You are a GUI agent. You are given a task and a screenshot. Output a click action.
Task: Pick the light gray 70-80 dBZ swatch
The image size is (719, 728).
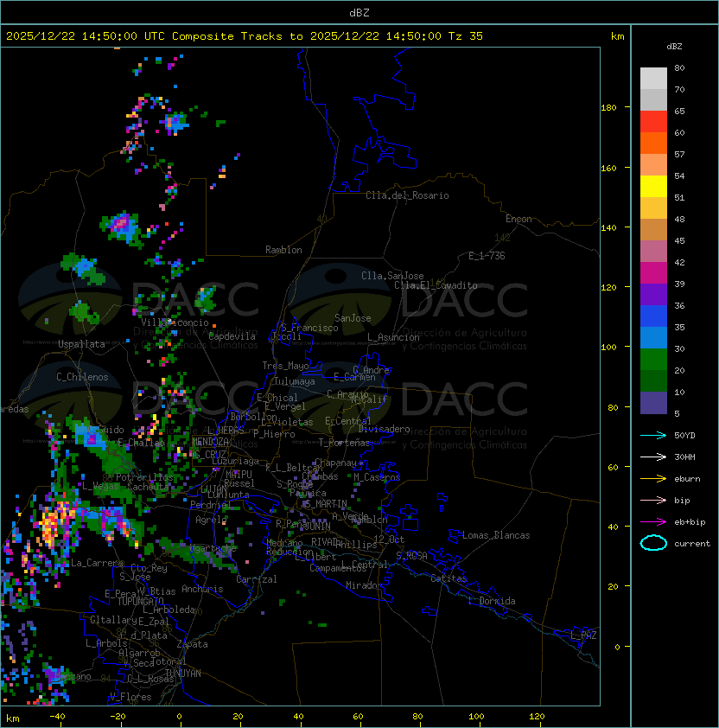click(x=653, y=78)
